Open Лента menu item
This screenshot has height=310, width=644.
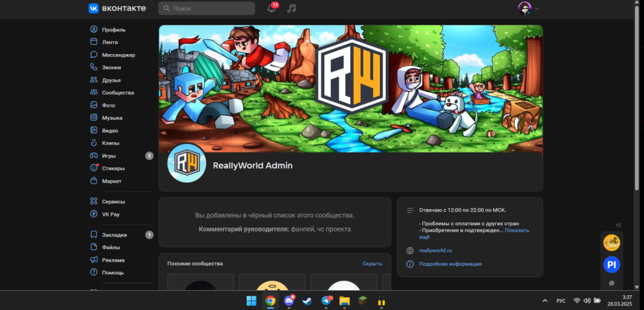coord(109,42)
